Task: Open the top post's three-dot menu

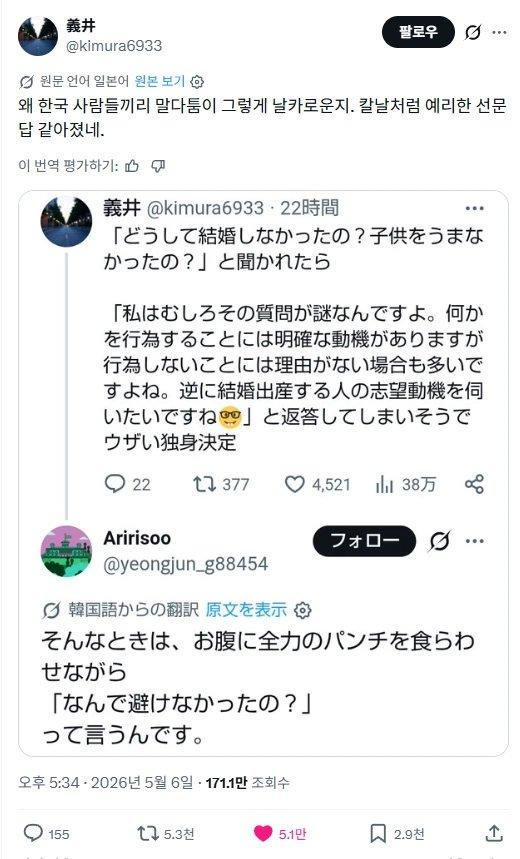Action: click(499, 32)
